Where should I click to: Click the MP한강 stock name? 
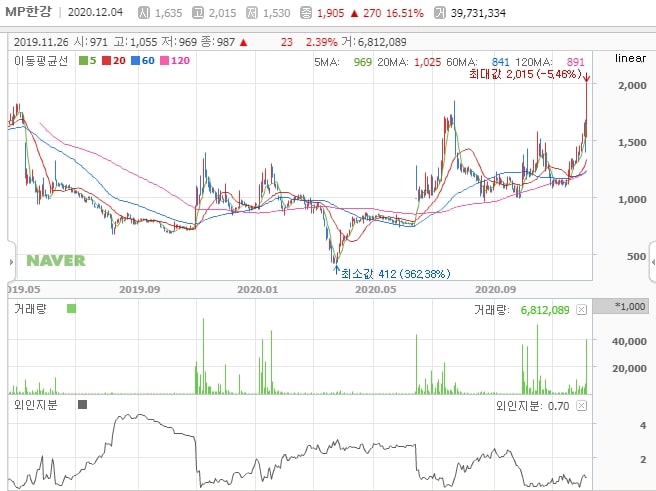point(28,11)
